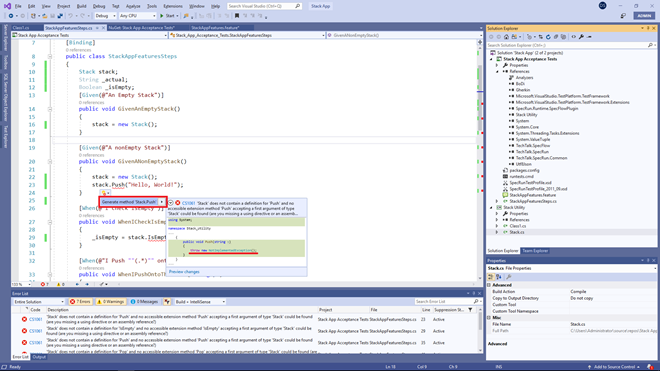Click the Visual Studio logo icon
The width and height of the screenshot is (660, 371).
(x=7, y=6)
